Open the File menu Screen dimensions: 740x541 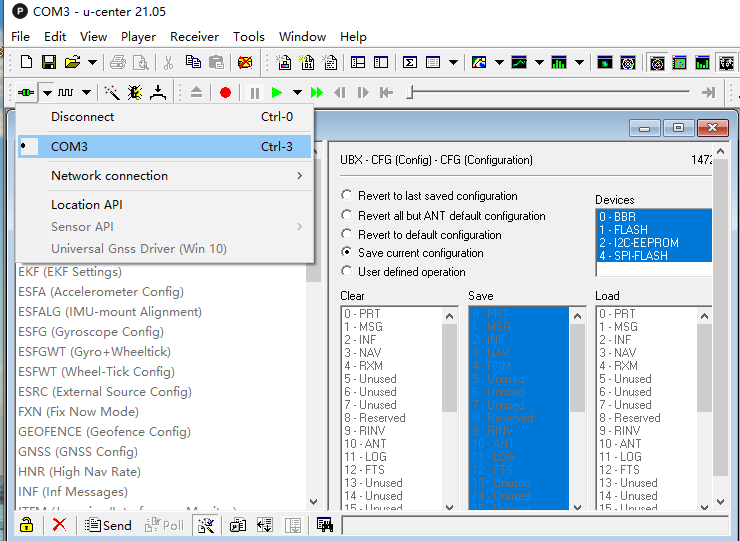click(x=20, y=36)
